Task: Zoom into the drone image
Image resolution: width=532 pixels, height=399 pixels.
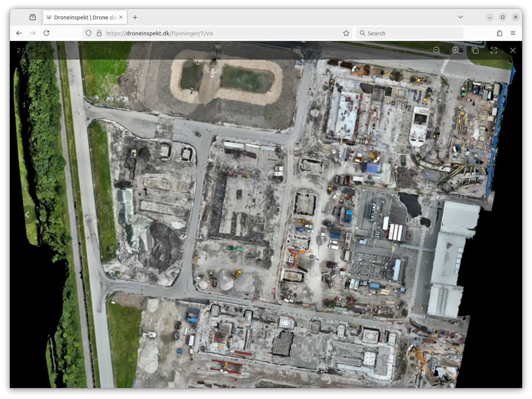Action: tap(456, 50)
